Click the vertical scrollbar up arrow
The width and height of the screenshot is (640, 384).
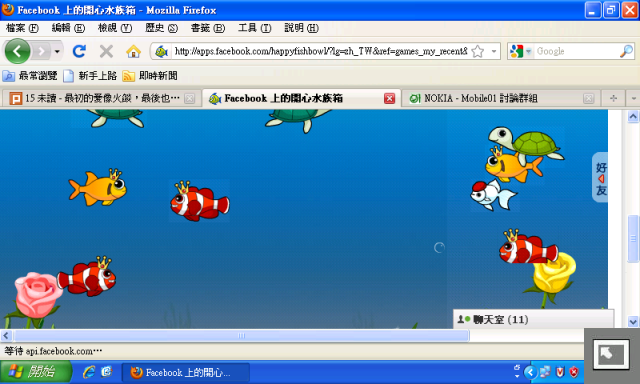633,117
